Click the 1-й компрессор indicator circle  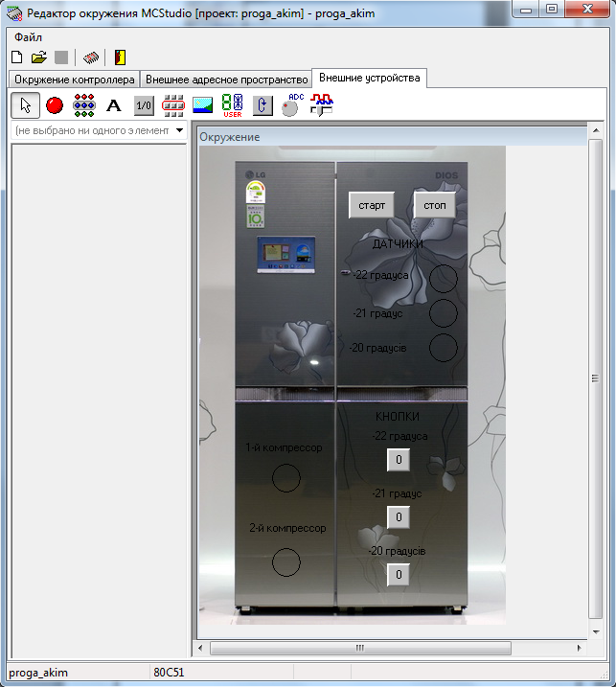(286, 477)
